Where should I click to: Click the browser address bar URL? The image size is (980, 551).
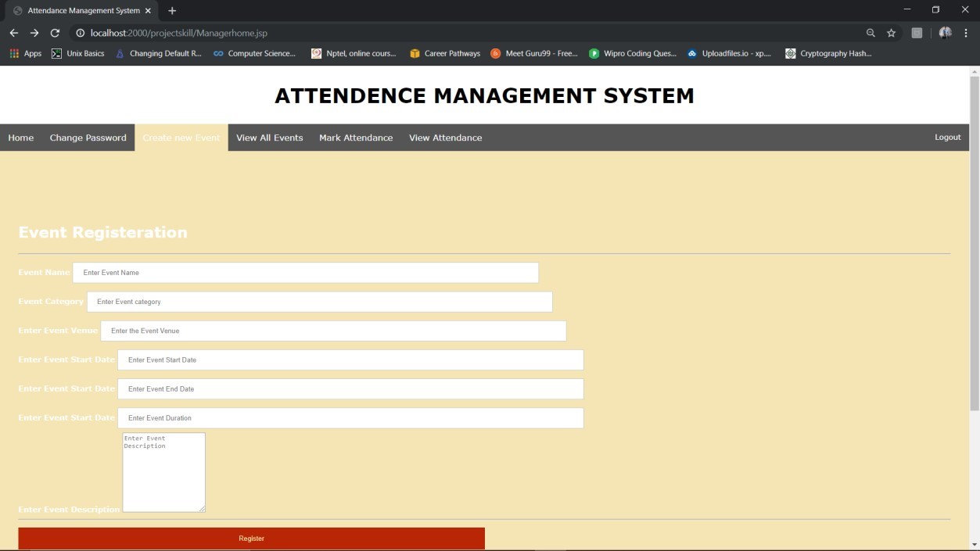pos(179,33)
